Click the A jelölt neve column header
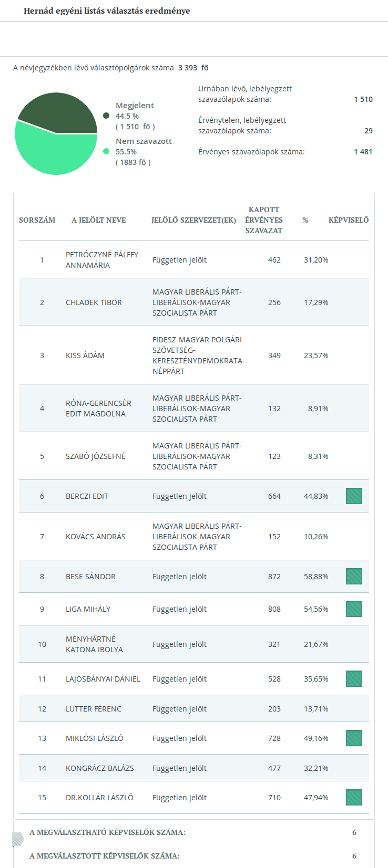This screenshot has height=868, width=388. [99, 220]
